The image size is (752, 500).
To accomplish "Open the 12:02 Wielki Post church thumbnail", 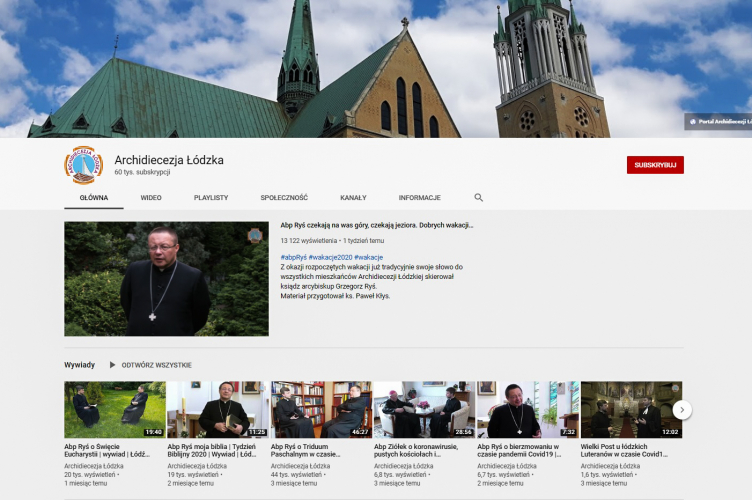I will [631, 409].
